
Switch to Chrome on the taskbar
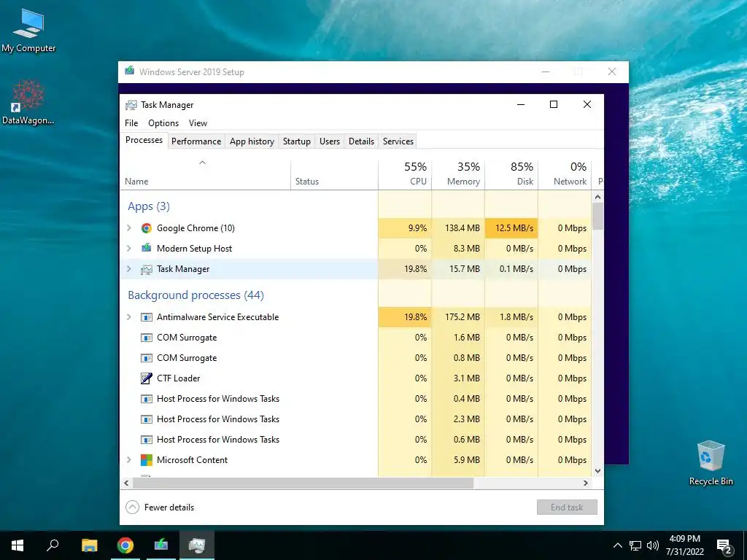click(x=125, y=545)
